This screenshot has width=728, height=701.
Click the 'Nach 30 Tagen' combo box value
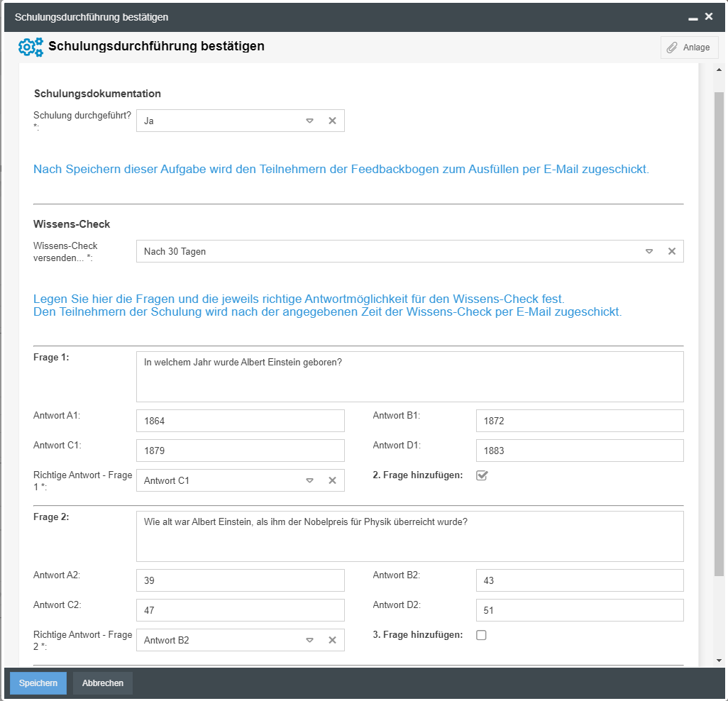click(x=175, y=252)
